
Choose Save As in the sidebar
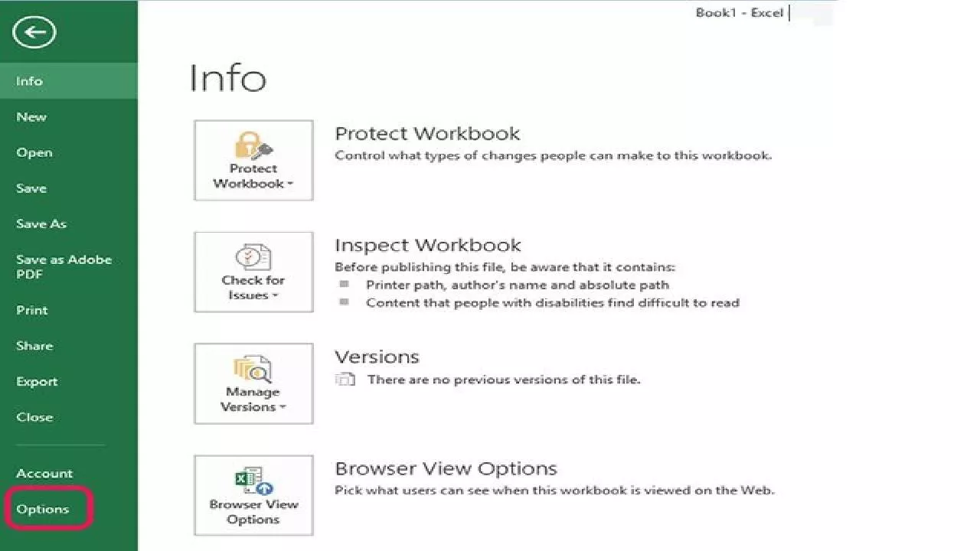pos(41,224)
